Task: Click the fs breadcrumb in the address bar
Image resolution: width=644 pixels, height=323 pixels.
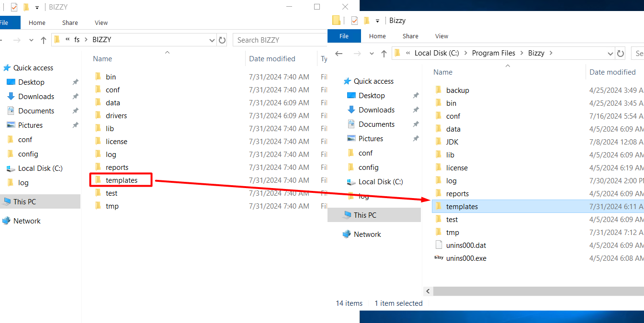Action: pos(77,40)
